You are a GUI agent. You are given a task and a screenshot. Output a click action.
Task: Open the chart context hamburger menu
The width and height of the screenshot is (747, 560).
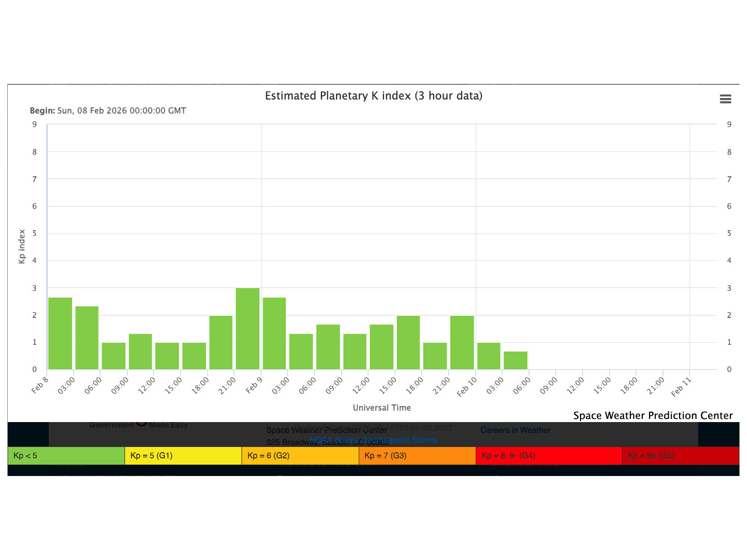tap(725, 99)
